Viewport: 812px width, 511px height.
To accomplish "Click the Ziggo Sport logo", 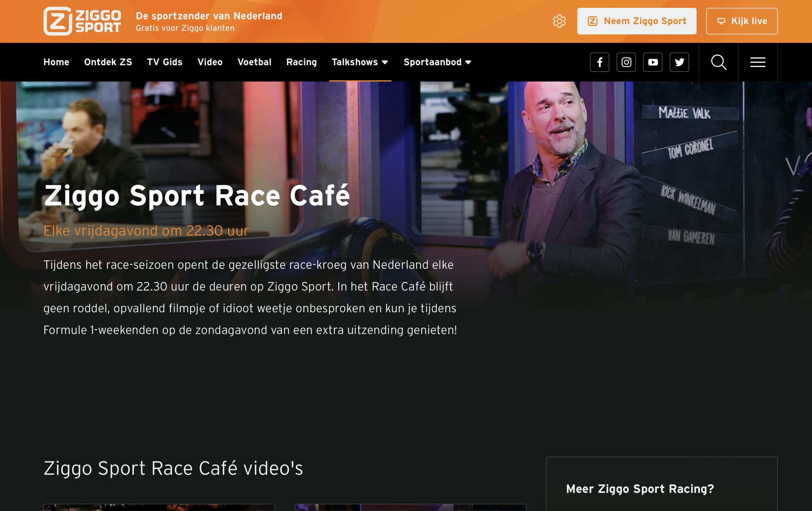I will 82,21.
